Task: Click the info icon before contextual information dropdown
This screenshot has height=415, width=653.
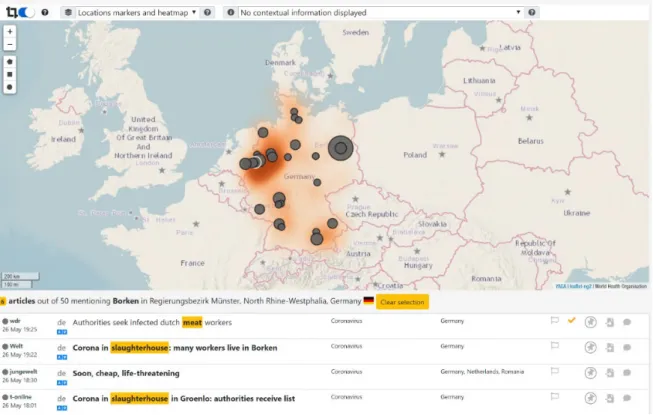Action: pos(231,12)
